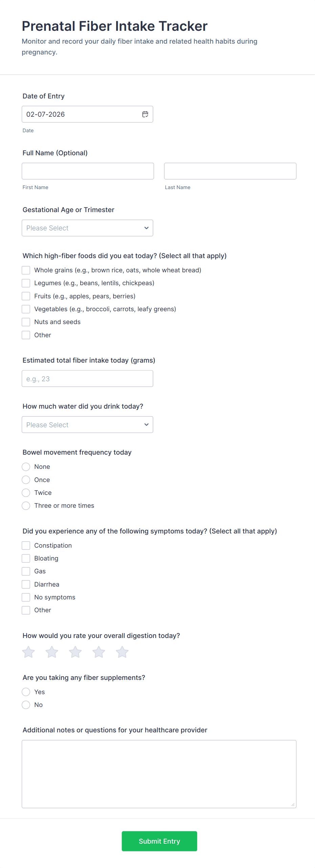Choose Twice for bowel movement frequency
Screen dimensions: 315x868
pos(26,493)
